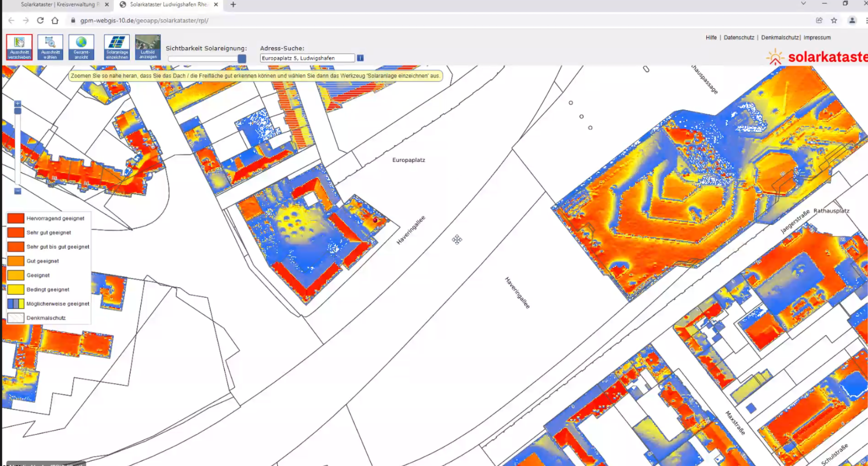Bookmark this page with the star icon
Screen dimensions: 868x466
coord(834,20)
